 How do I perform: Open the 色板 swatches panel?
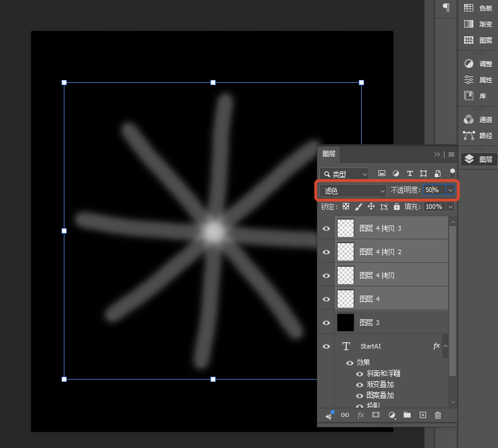click(x=478, y=8)
